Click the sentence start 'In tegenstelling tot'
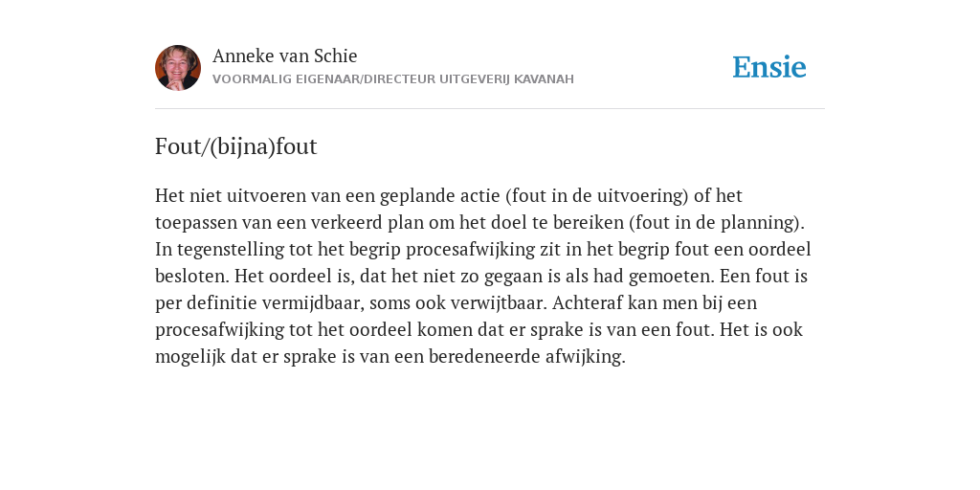 (x=228, y=250)
